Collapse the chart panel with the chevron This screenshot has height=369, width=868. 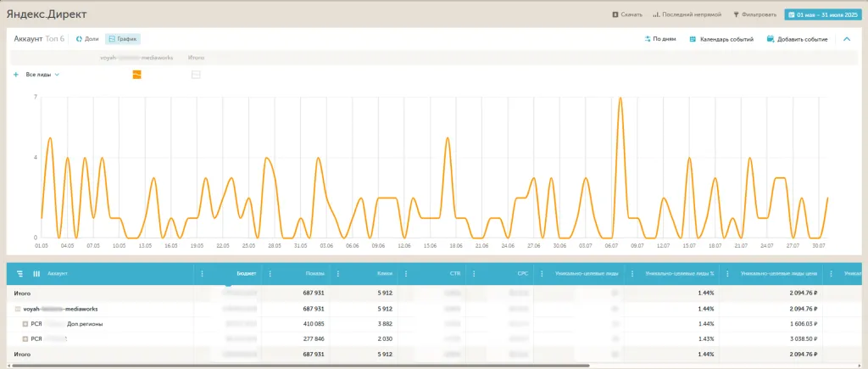click(846, 39)
